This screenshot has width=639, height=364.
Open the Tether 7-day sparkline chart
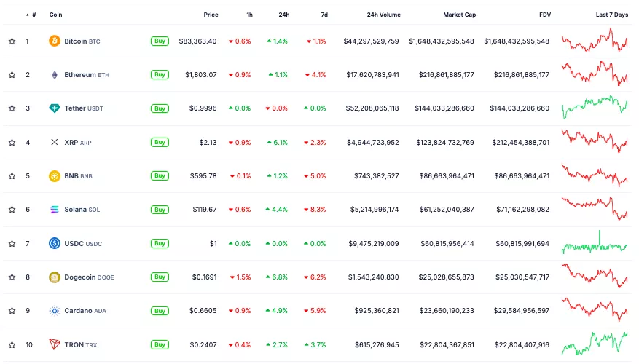click(595, 108)
